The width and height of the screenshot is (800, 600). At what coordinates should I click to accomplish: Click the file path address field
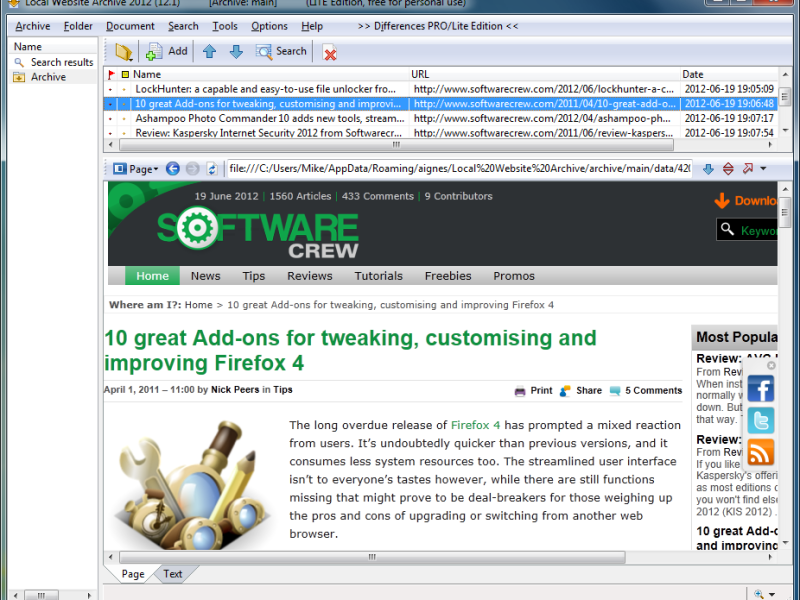pyautogui.click(x=459, y=168)
